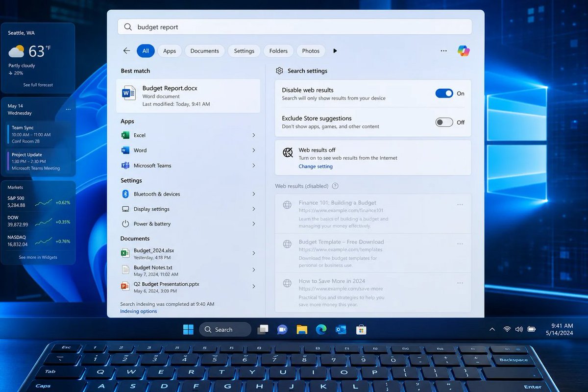Image resolution: width=588 pixels, height=392 pixels.
Task: Open more options for Finance 101 result
Action: click(460, 205)
